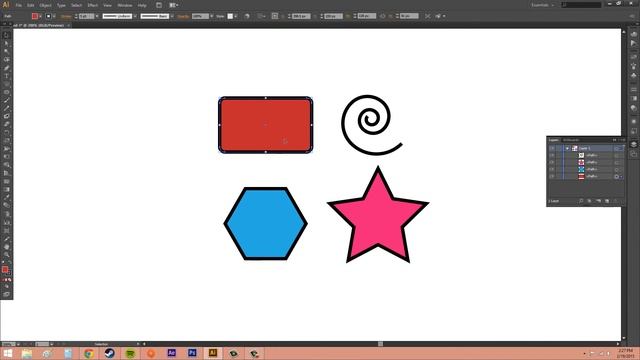640x360 pixels.
Task: Open the brush definition dropdown
Action: [x=172, y=16]
